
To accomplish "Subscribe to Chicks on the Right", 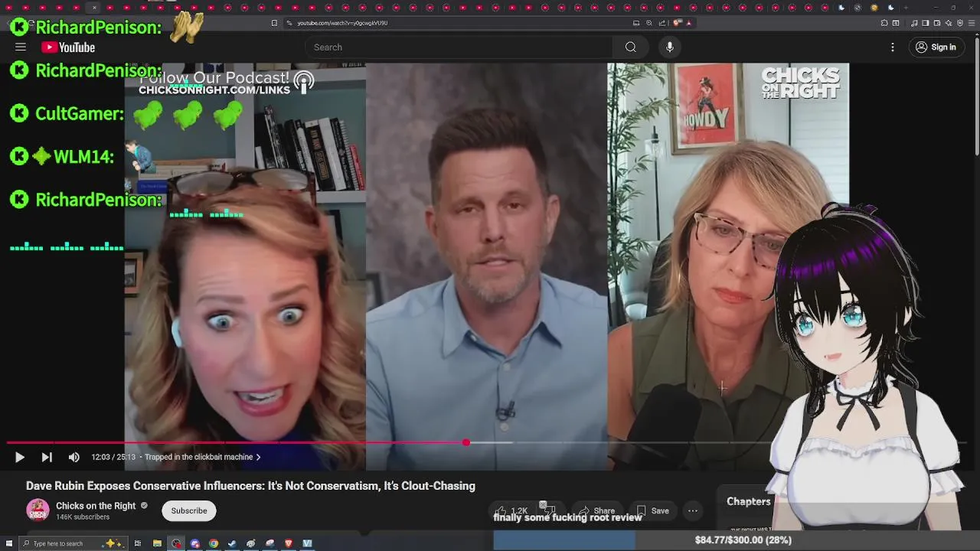I will (189, 510).
